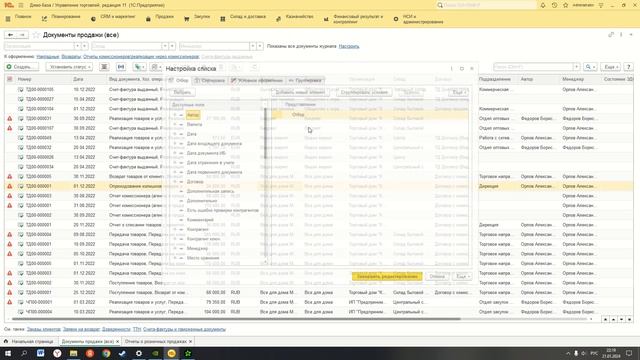The width and height of the screenshot is (640, 360).
Task: Click the barcode-style icon in list toolbar
Action: [121, 67]
